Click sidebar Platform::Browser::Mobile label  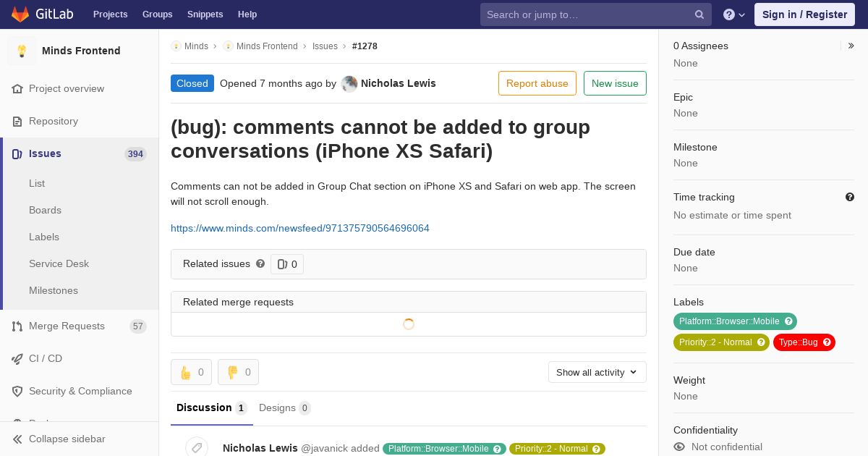[729, 321]
